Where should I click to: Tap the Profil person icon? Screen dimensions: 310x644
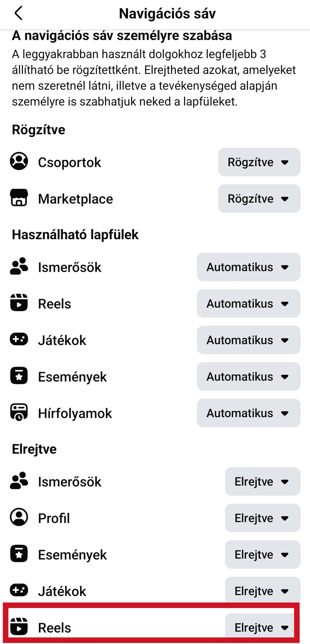click(19, 517)
